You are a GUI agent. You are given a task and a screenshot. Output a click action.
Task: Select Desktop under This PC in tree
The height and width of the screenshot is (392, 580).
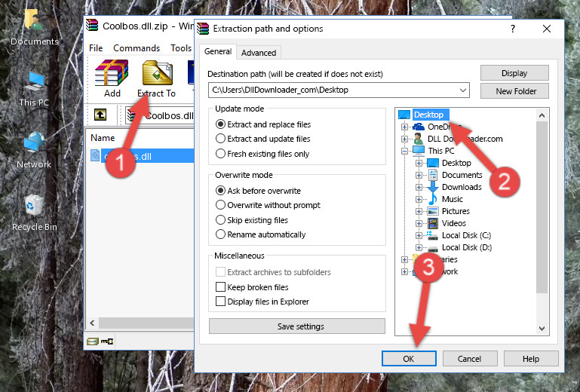(x=456, y=163)
